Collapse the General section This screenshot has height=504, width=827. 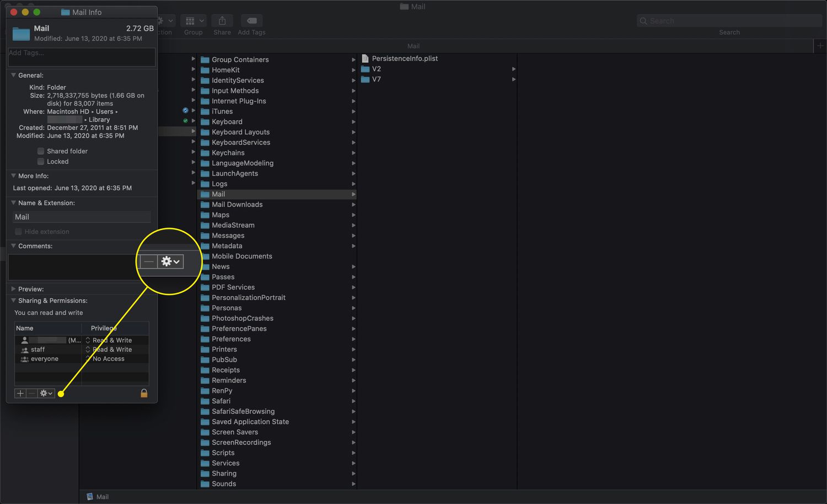(x=13, y=76)
